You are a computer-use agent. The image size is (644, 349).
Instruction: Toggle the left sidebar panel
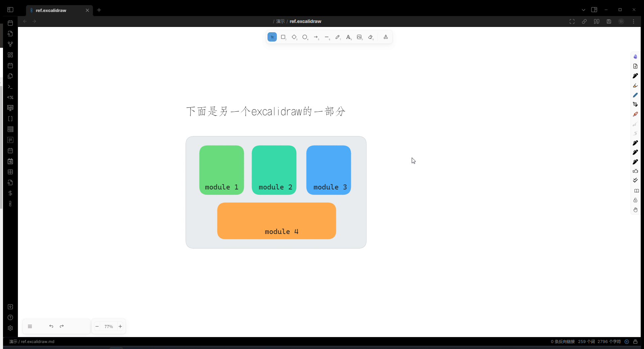click(10, 10)
